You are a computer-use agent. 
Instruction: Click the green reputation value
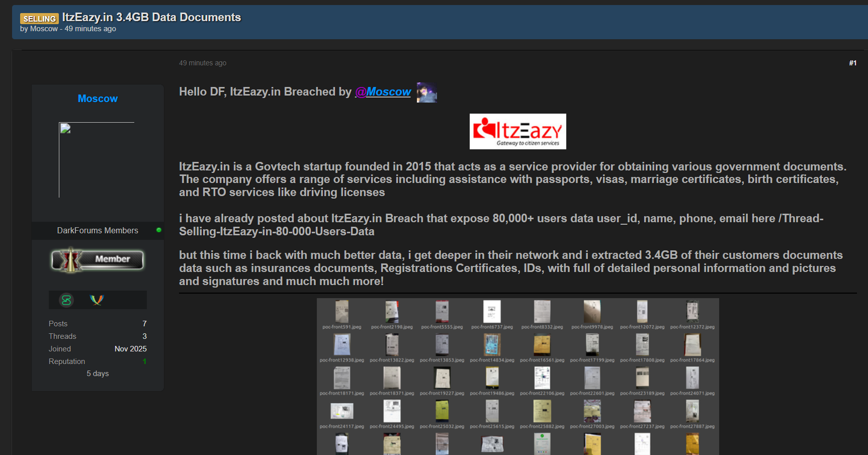click(144, 361)
